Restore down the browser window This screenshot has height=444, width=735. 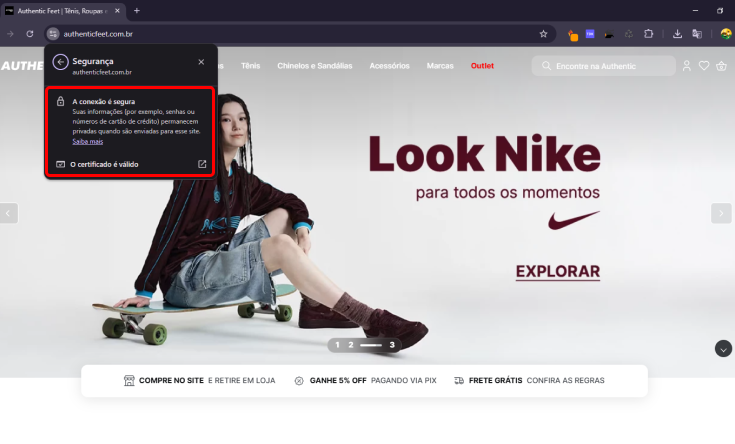[720, 10]
